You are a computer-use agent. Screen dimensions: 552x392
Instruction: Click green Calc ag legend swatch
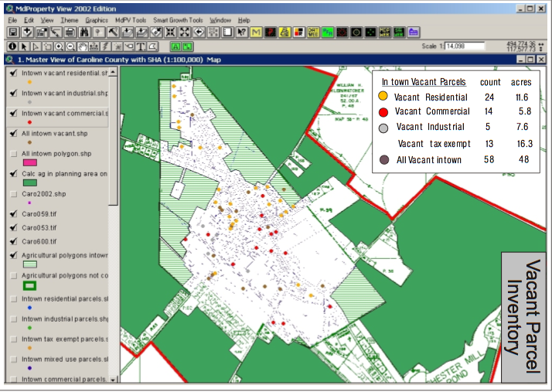click(x=30, y=182)
